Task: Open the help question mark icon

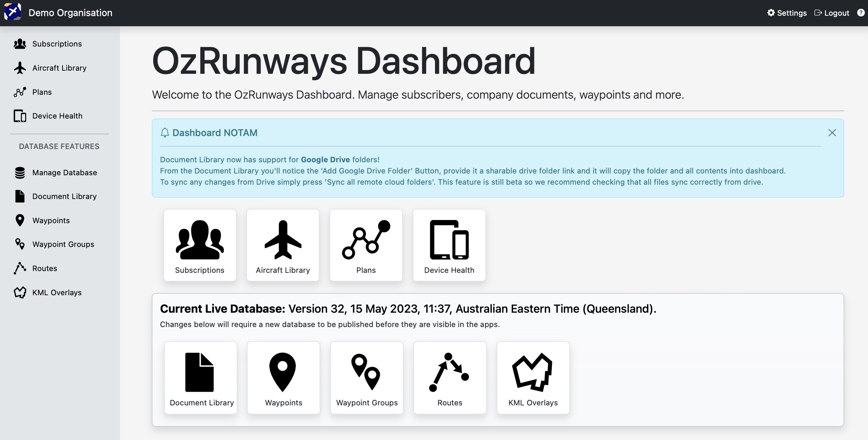Action: click(861, 13)
